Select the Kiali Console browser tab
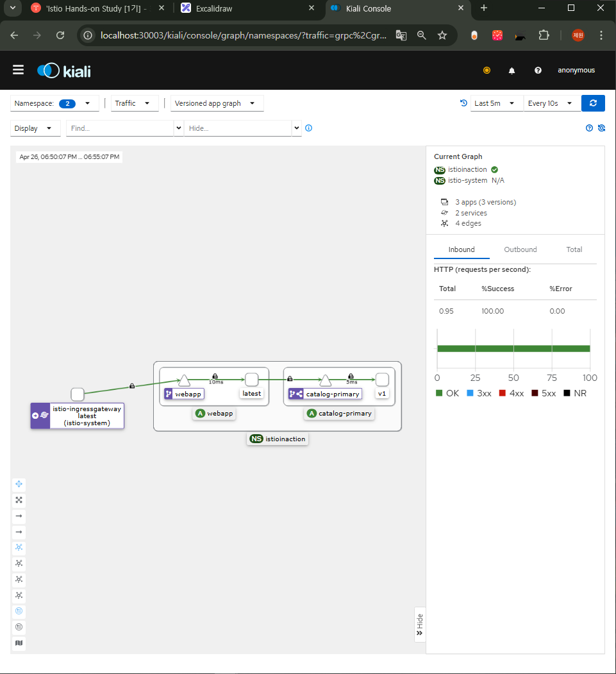This screenshot has height=674, width=616. [397, 8]
